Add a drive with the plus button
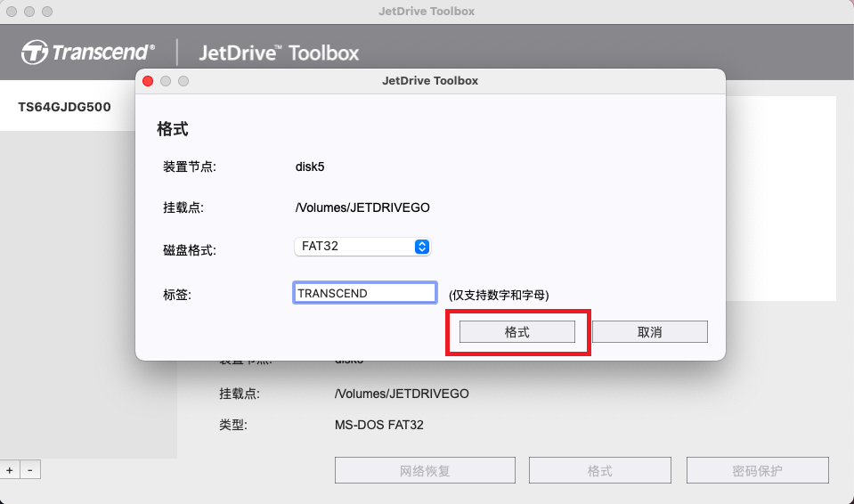854x504 pixels. pyautogui.click(x=10, y=469)
